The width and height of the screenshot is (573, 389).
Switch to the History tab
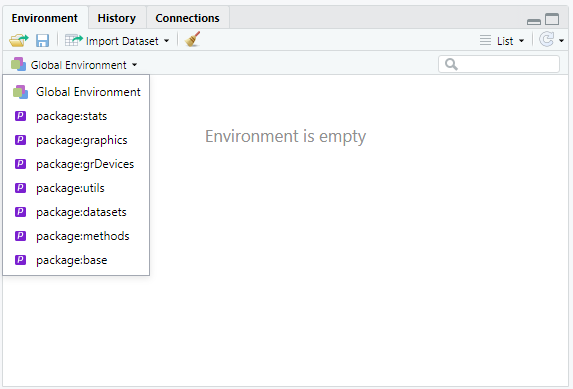pos(117,18)
